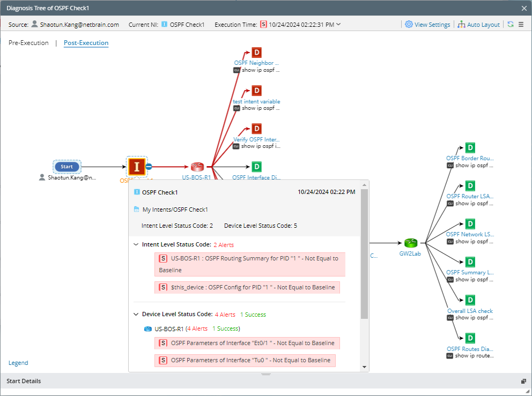
Task: Click CLI icon under OSPF Routes Dia
Action: pyautogui.click(x=449, y=356)
